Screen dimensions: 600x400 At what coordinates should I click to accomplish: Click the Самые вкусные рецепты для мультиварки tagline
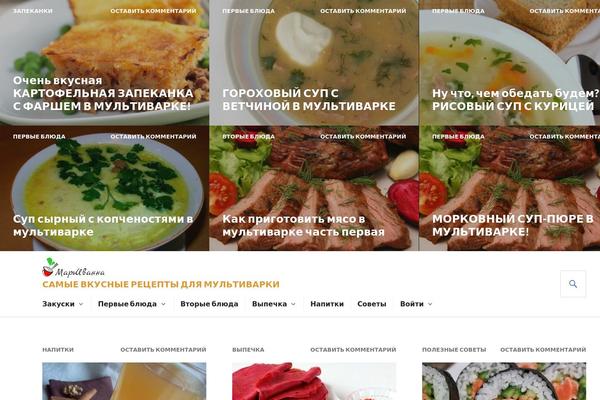click(161, 284)
